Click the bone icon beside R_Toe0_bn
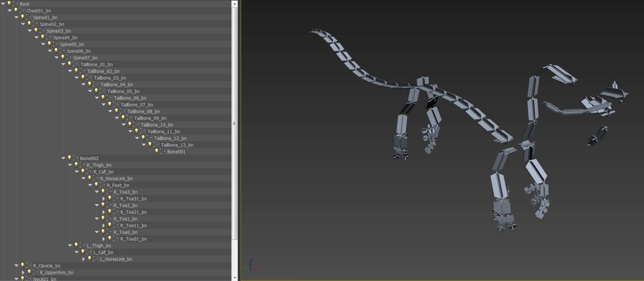Viewport: 644px width, 281px height. tap(109, 232)
